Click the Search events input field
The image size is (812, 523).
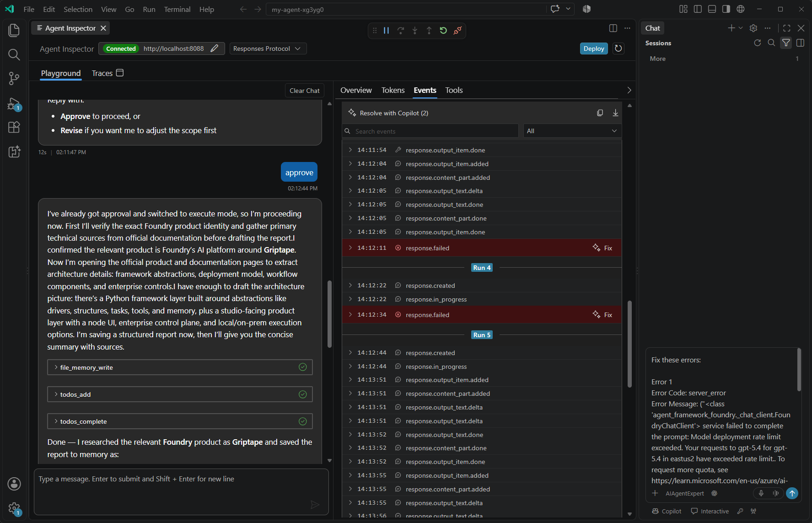[x=430, y=131]
